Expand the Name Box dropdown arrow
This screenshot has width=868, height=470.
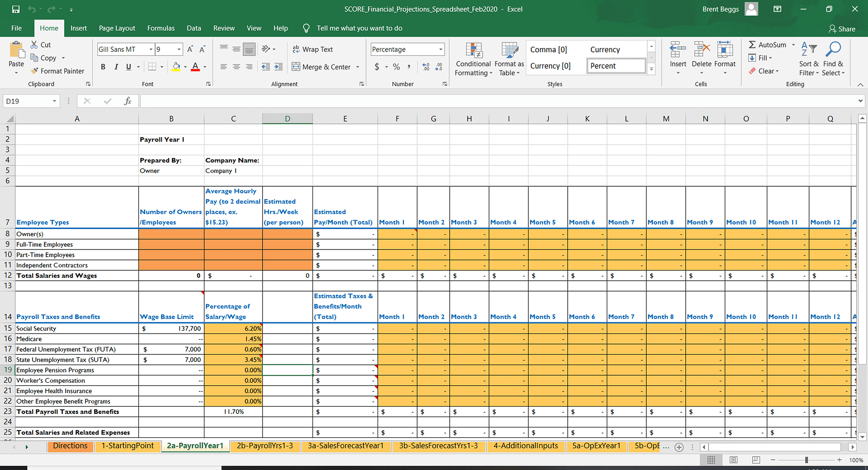(x=54, y=101)
